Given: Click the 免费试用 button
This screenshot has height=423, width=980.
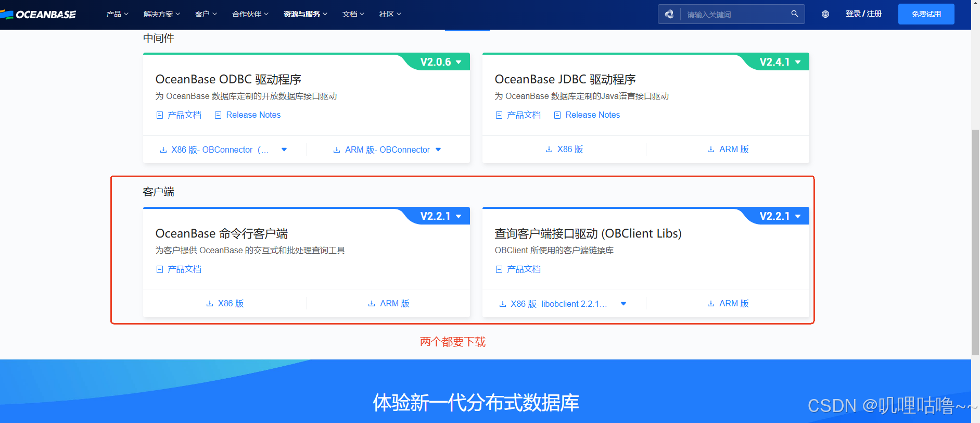Looking at the screenshot, I should tap(926, 14).
